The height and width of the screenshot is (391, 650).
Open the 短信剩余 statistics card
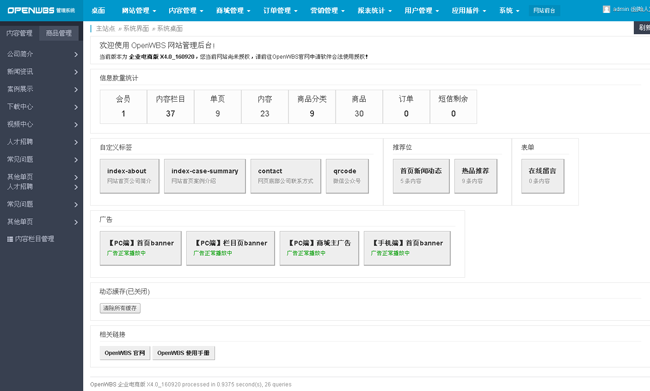click(454, 107)
